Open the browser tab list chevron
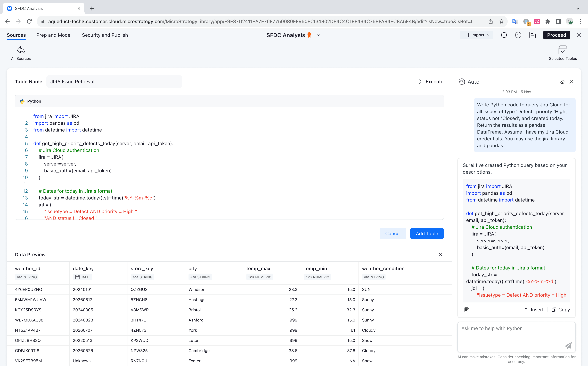This screenshot has height=366, width=588. point(578,8)
